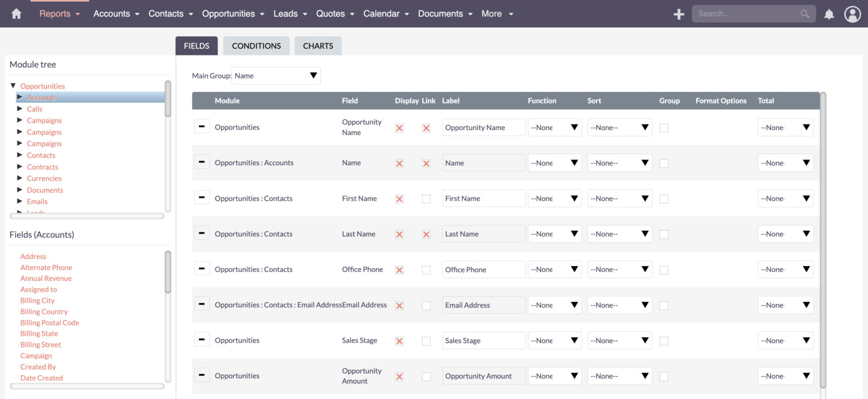Remove the Office Phone row with its minus icon
Viewport: 868px width, 399px height.
(x=202, y=268)
